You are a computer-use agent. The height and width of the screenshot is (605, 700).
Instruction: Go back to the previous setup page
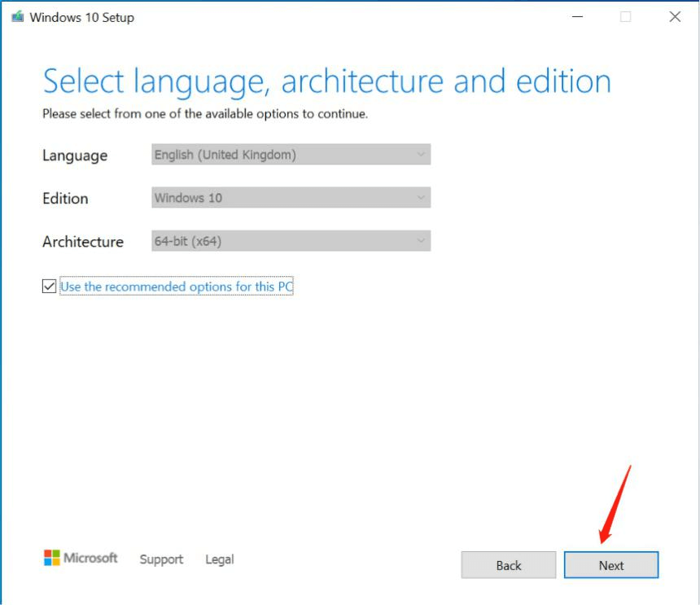click(x=509, y=565)
